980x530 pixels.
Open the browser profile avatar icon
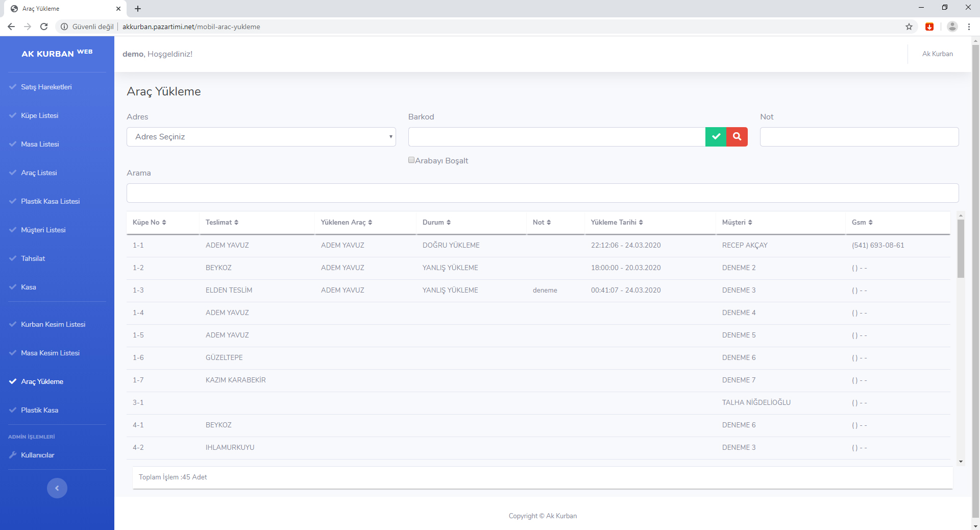click(952, 27)
